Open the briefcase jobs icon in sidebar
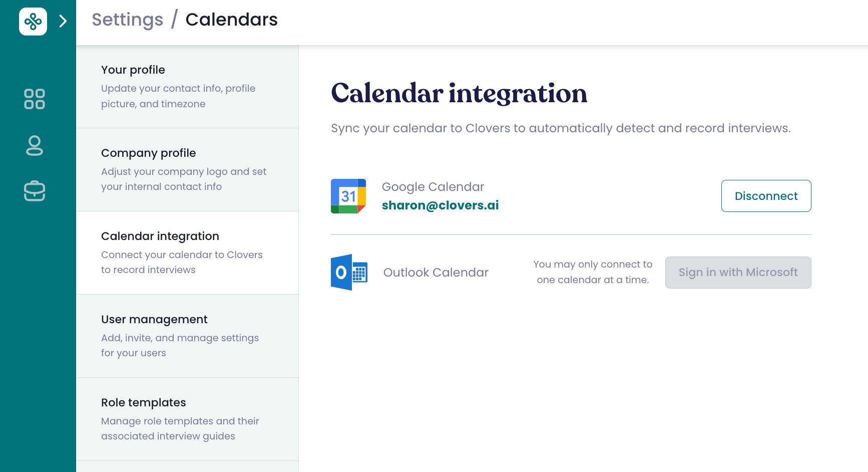Viewport: 868px width, 472px height. point(35,191)
